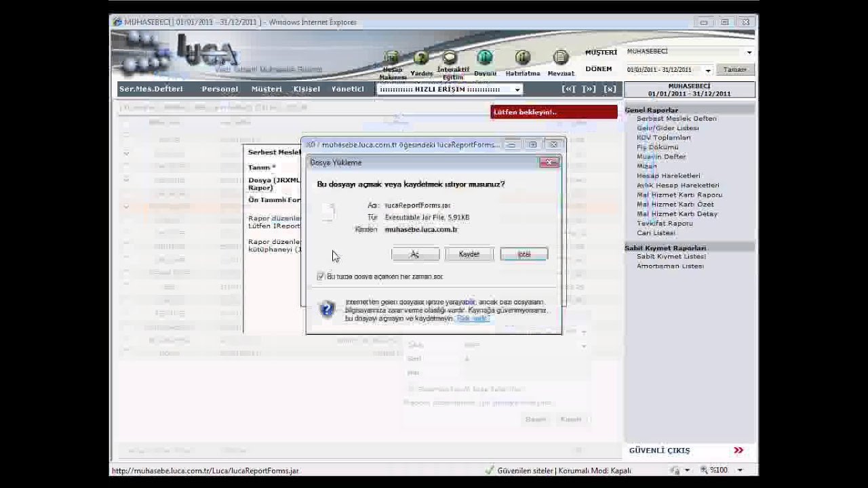
Task: Click the Genel Raporlar section header
Action: [x=651, y=110]
